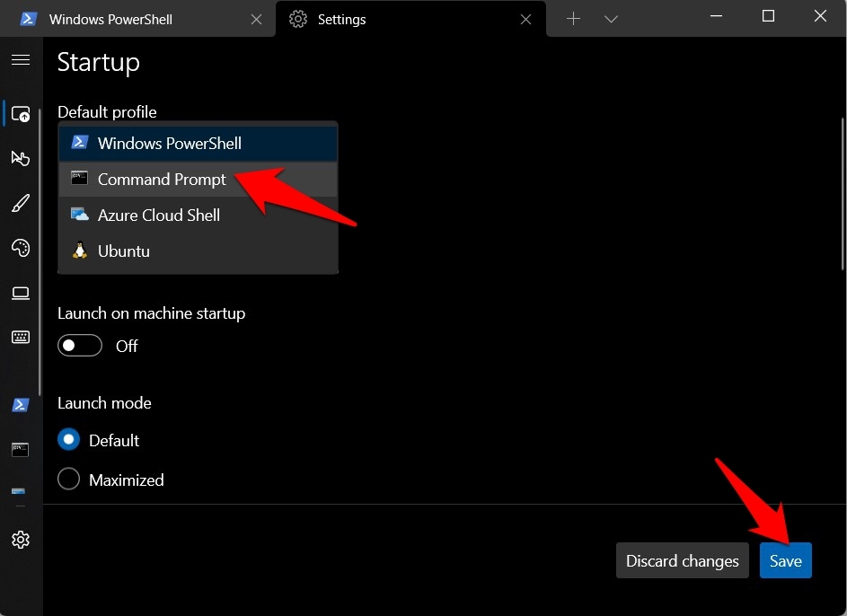Select Default launch mode radio button
The height and width of the screenshot is (616, 847).
(x=68, y=439)
